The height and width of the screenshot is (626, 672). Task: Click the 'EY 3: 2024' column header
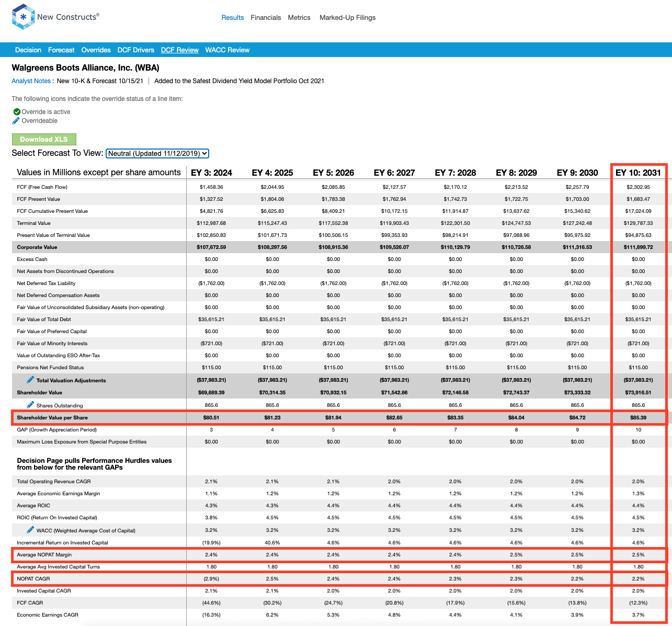tap(211, 173)
